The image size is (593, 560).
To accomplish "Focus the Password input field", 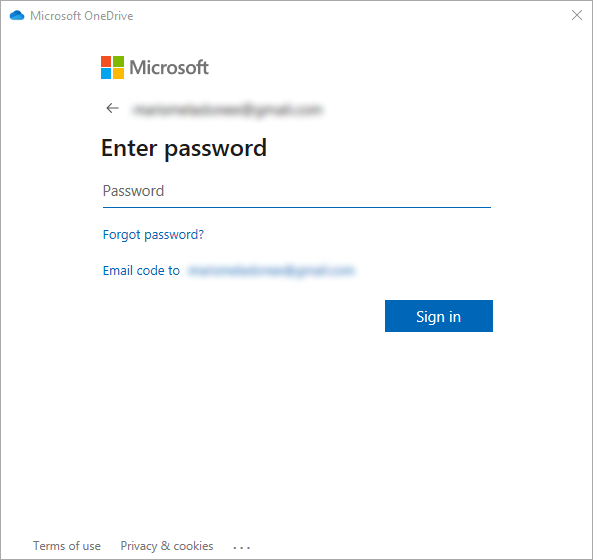I will 297,191.
